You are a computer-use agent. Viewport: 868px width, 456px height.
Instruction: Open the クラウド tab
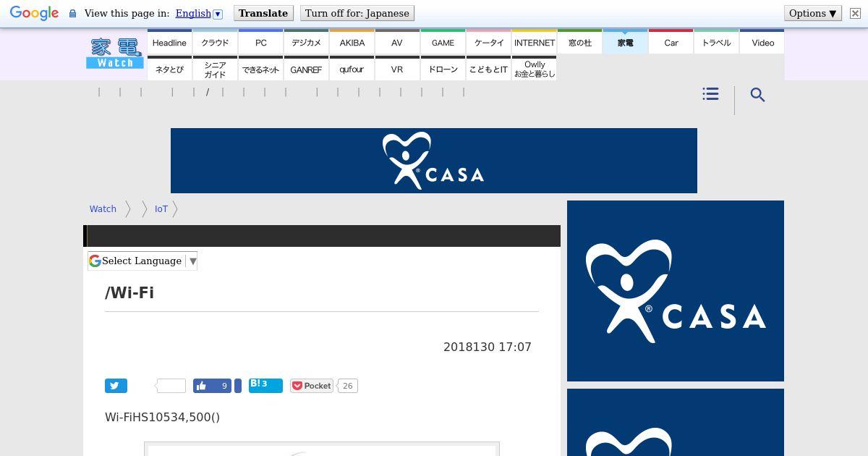(215, 42)
